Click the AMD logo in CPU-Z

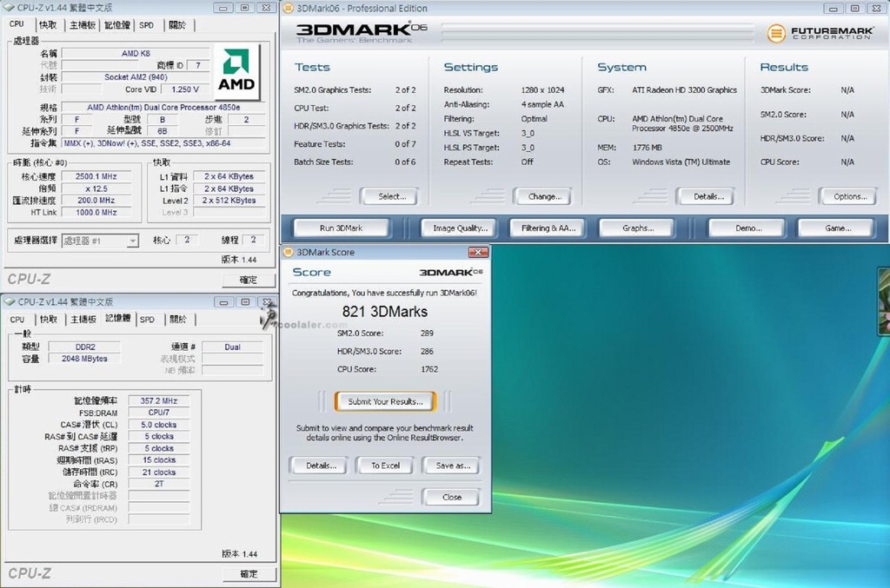click(236, 71)
